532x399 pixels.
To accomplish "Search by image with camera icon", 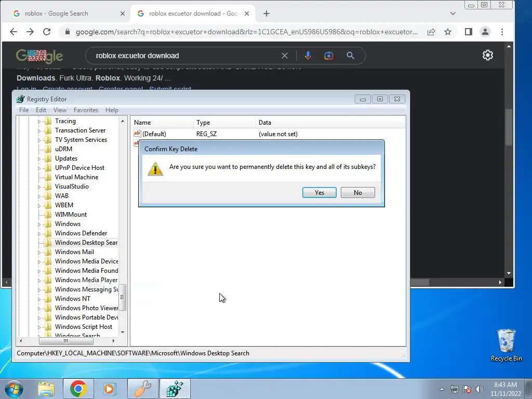I will 328,56.
